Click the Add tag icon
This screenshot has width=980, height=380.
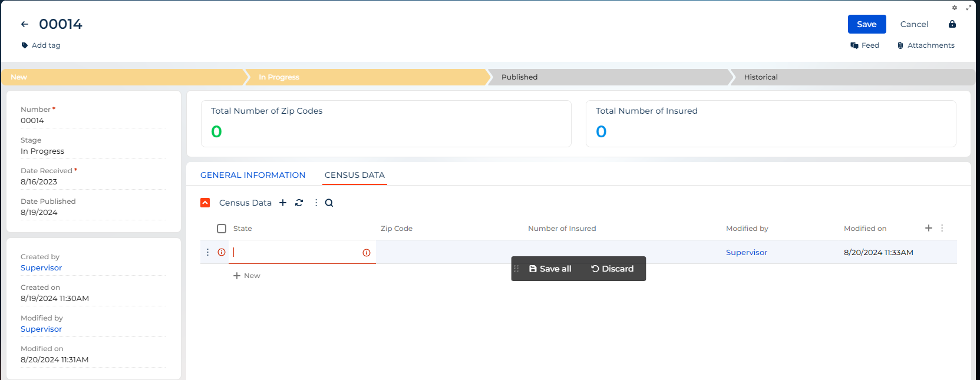pyautogui.click(x=25, y=45)
